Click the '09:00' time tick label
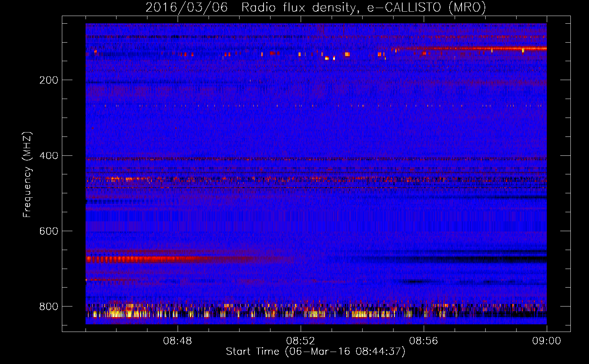This screenshot has height=364, width=589. click(x=547, y=341)
